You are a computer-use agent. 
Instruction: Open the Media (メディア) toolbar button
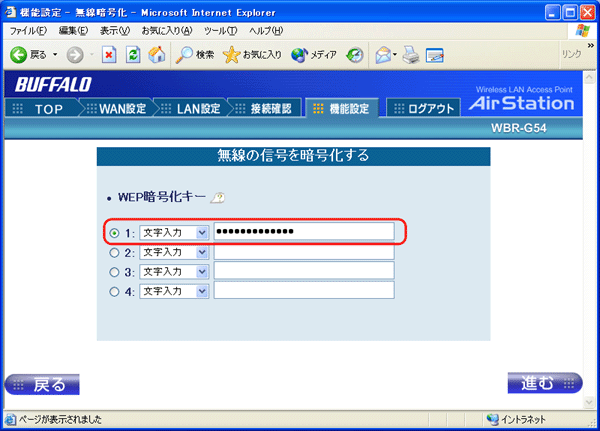[314, 55]
